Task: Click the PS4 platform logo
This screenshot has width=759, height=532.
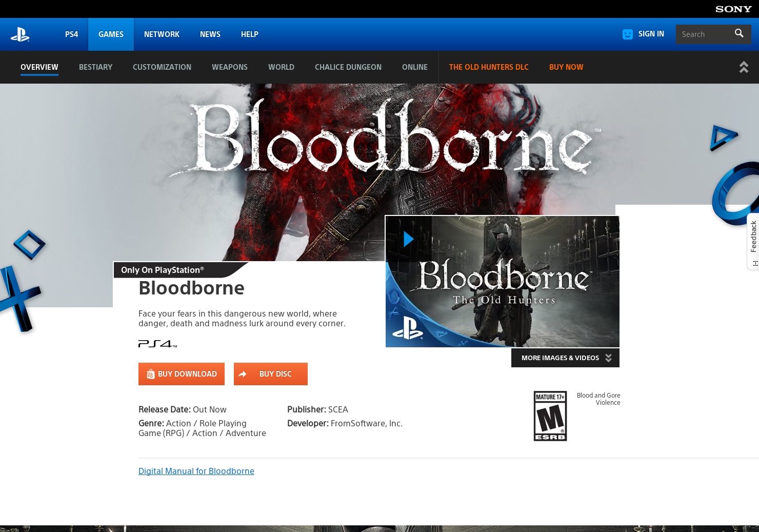Action: point(155,344)
